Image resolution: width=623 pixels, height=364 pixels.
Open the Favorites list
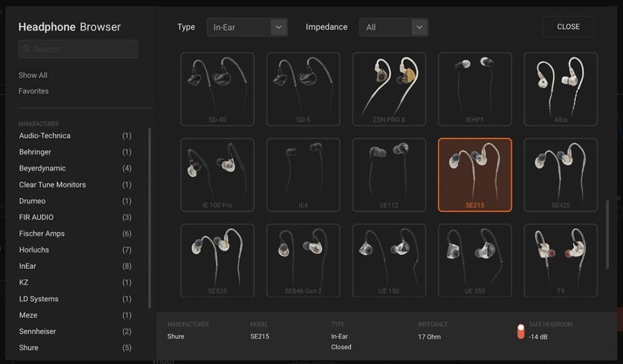[x=33, y=91]
